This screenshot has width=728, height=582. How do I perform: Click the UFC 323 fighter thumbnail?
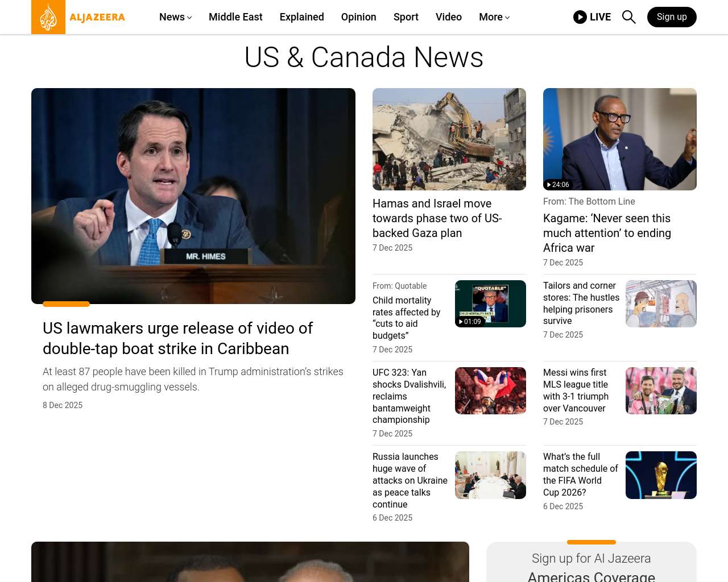click(490, 390)
